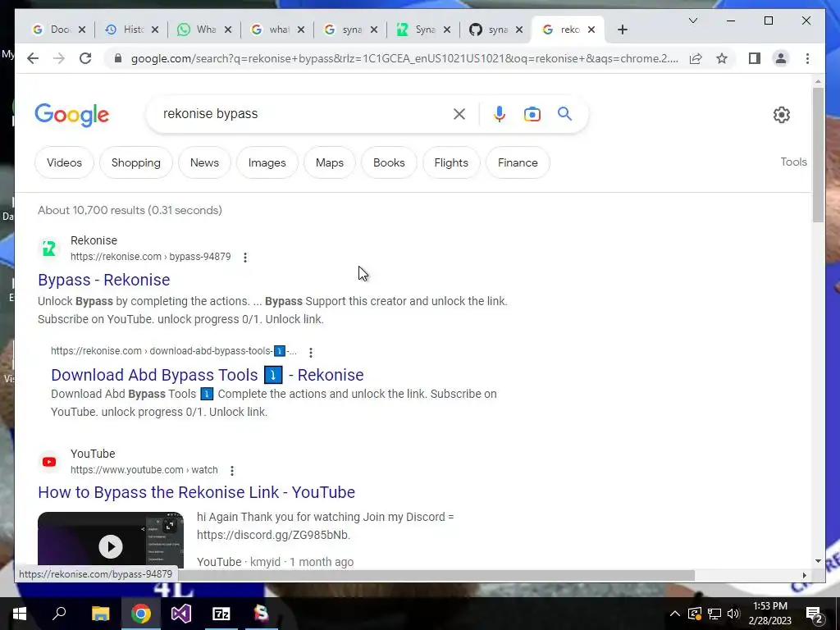840x630 pixels.
Task: Switch to the WhatsApp tab
Action: (x=199, y=30)
